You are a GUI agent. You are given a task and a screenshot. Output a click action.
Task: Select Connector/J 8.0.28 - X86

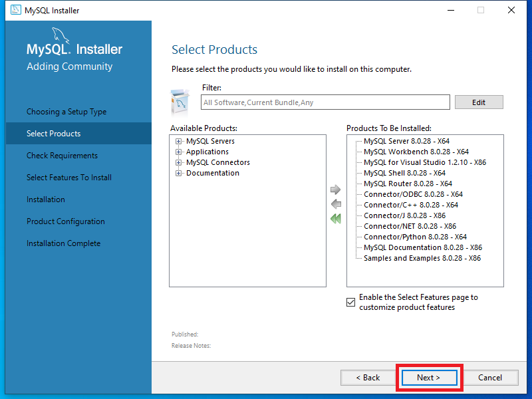point(404,215)
